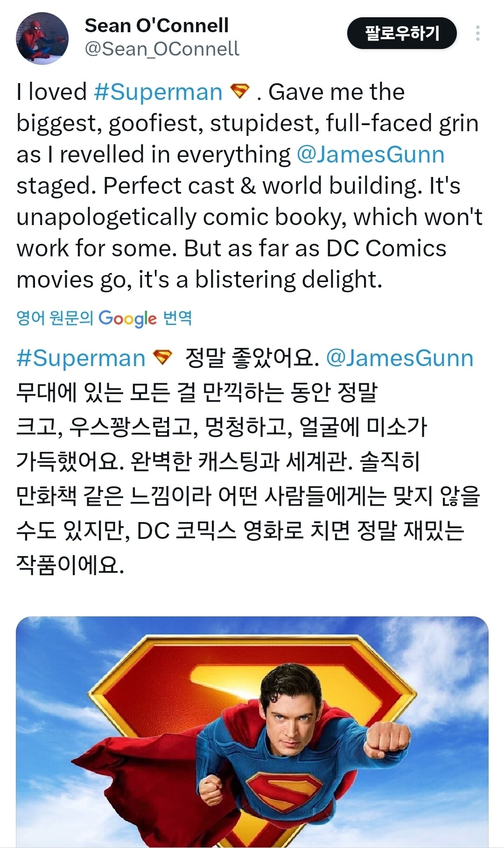Tap the @Sean_OConnell handle
504x848 pixels.
pos(161,49)
